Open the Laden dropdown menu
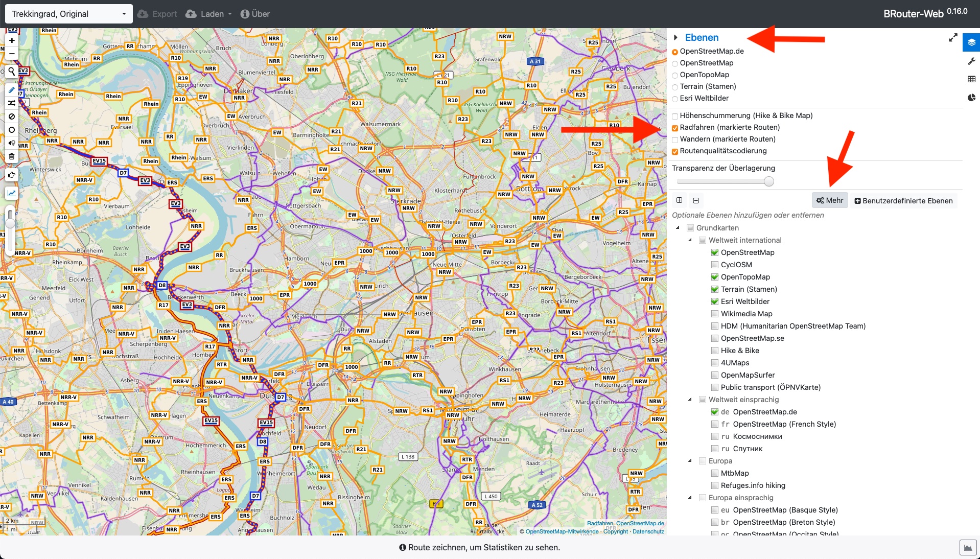The image size is (980, 559). tap(208, 14)
